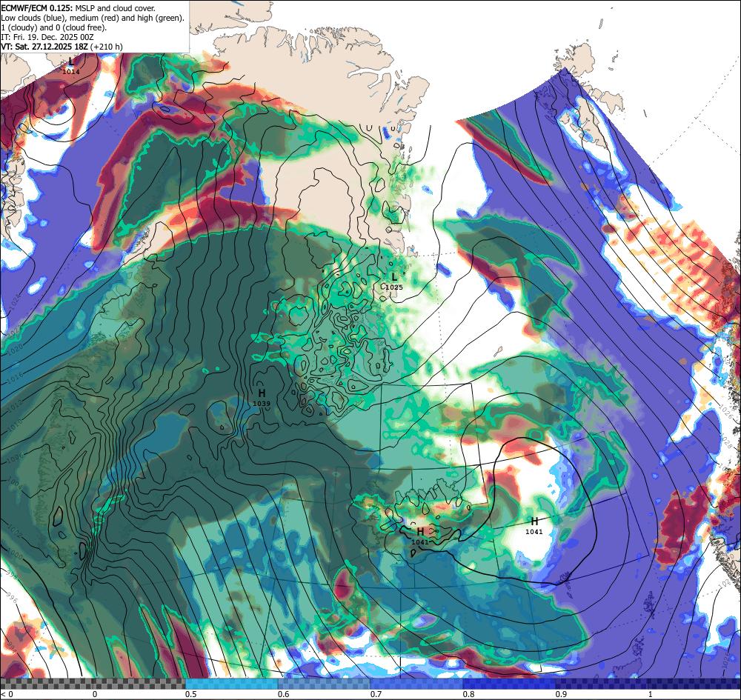Select the 'Low clouds (blue), medium (red) and high (green)' legend line

(93, 18)
